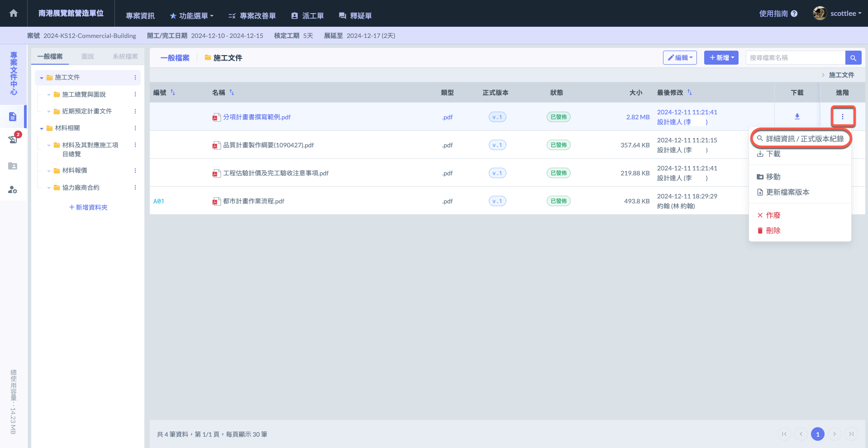Open the document center sidebar icon

pos(13,117)
